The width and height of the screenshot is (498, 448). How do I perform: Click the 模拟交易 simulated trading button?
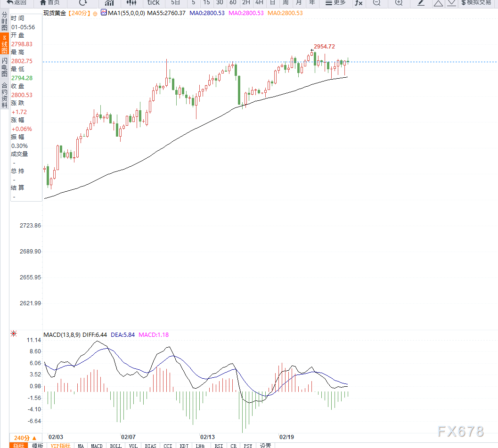(476, 3)
